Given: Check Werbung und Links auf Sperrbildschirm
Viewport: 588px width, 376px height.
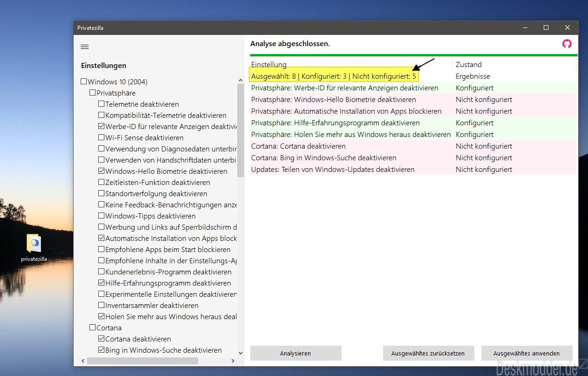Looking at the screenshot, I should coord(102,227).
